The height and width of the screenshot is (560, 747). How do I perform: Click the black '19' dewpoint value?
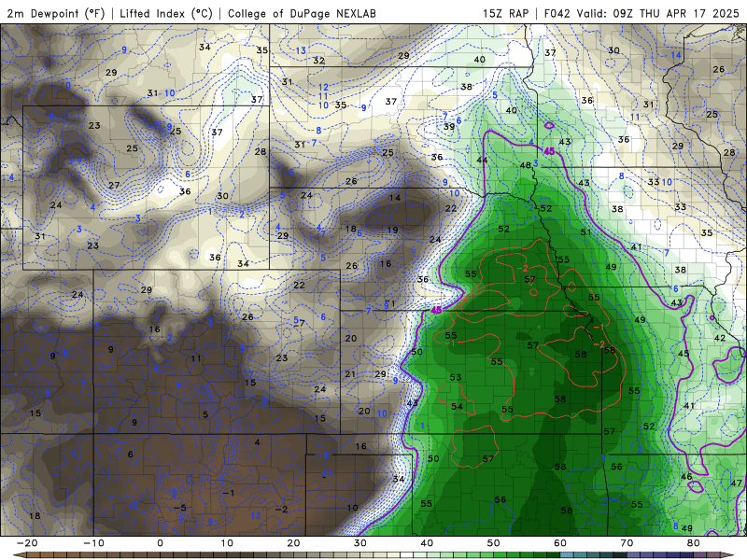click(392, 230)
